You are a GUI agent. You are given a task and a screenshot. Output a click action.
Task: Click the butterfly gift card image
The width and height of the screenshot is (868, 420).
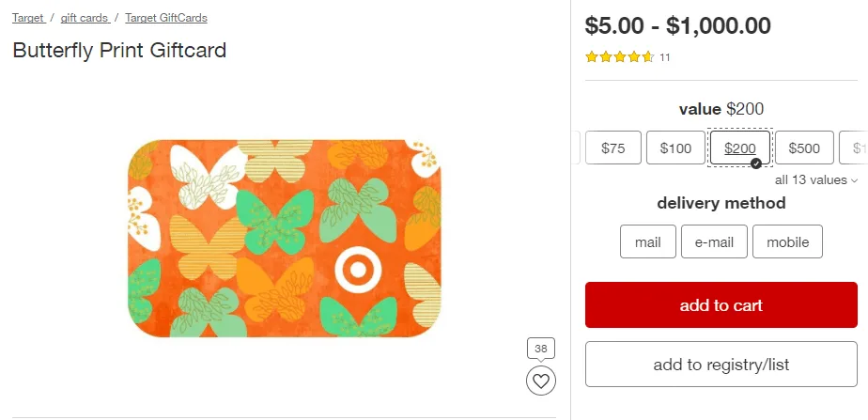pyautogui.click(x=284, y=239)
